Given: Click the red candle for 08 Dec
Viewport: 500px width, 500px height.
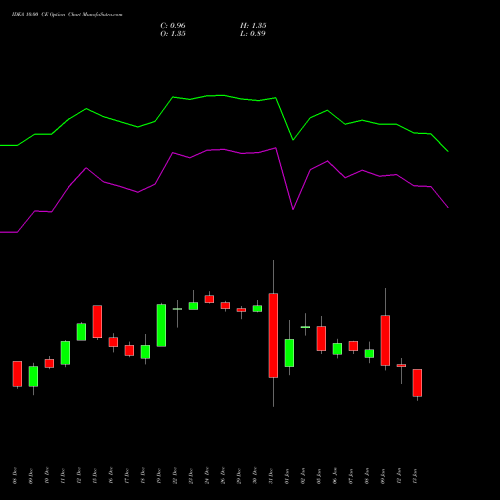Looking at the screenshot, I should [17, 374].
